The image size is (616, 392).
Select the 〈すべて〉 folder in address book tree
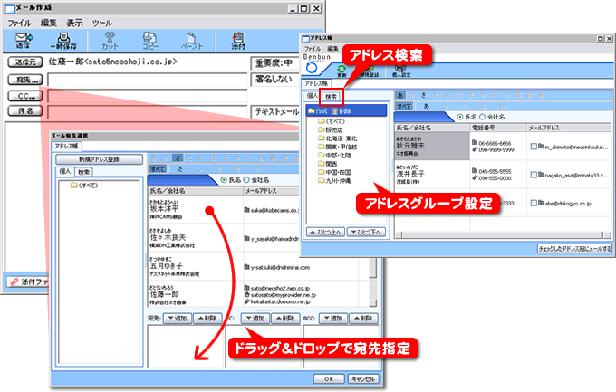click(x=331, y=121)
